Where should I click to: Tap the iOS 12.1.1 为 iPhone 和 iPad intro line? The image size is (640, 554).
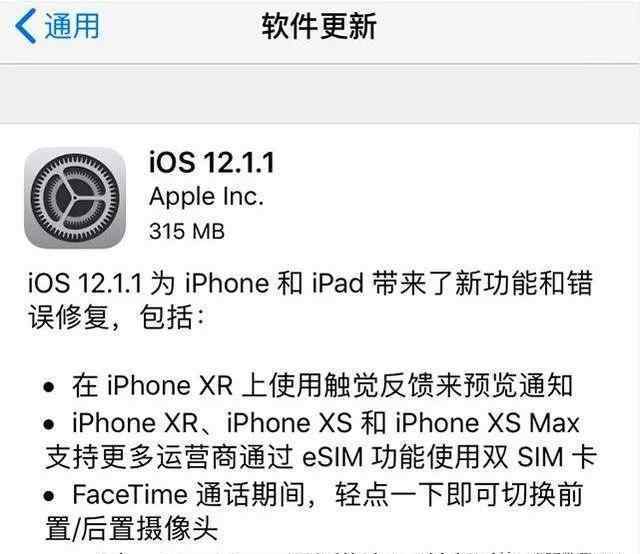click(310, 283)
